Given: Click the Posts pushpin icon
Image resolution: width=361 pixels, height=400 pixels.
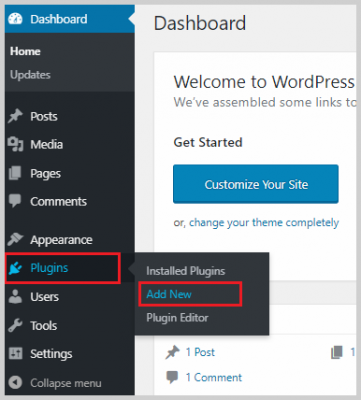Looking at the screenshot, I should pyautogui.click(x=15, y=116).
